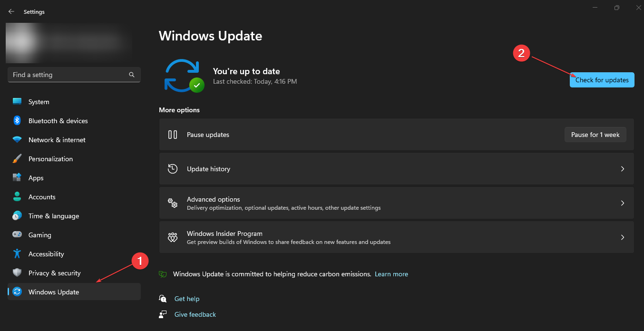This screenshot has width=644, height=331.
Task: Open Bluetooth & devices settings
Action: pyautogui.click(x=74, y=121)
